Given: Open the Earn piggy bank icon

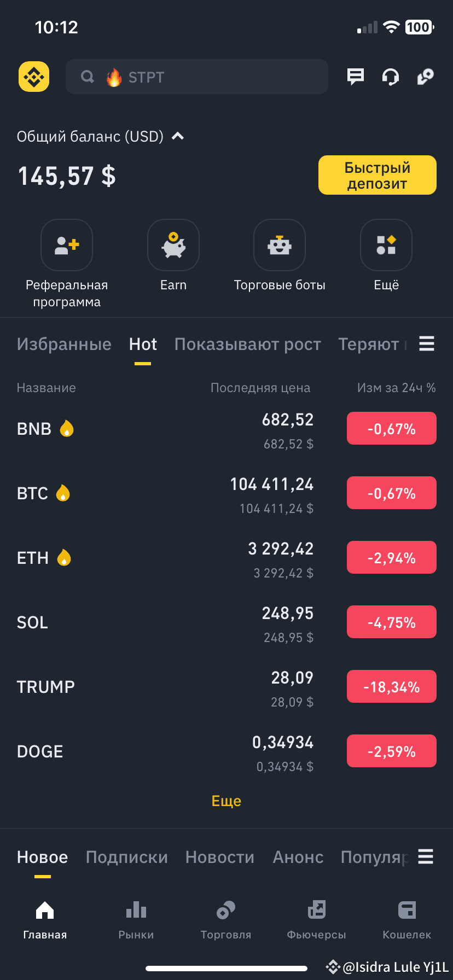Looking at the screenshot, I should tap(173, 245).
